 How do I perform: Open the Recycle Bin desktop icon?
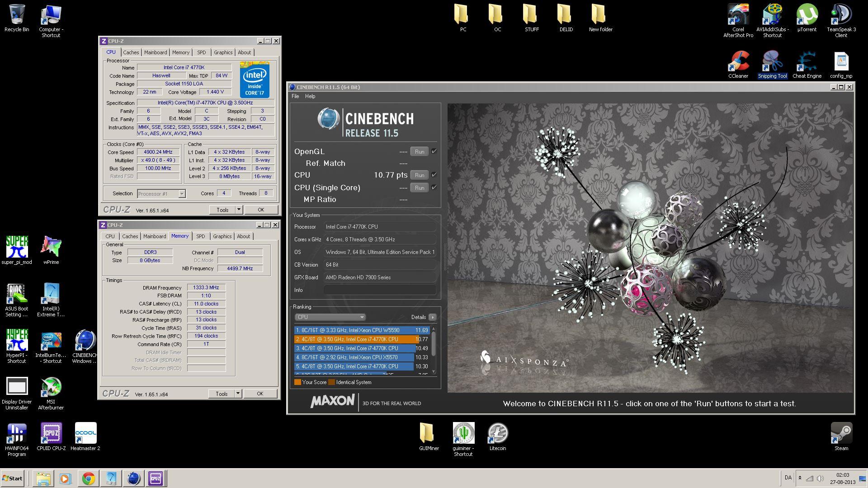[17, 18]
